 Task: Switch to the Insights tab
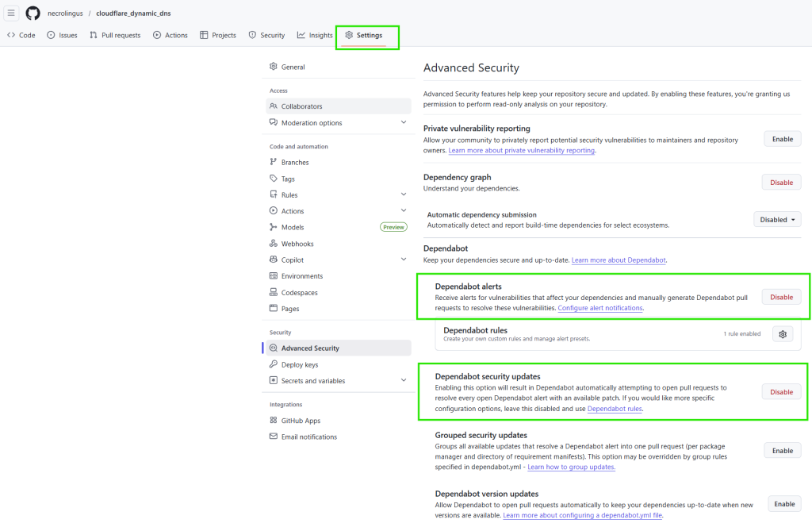315,35
